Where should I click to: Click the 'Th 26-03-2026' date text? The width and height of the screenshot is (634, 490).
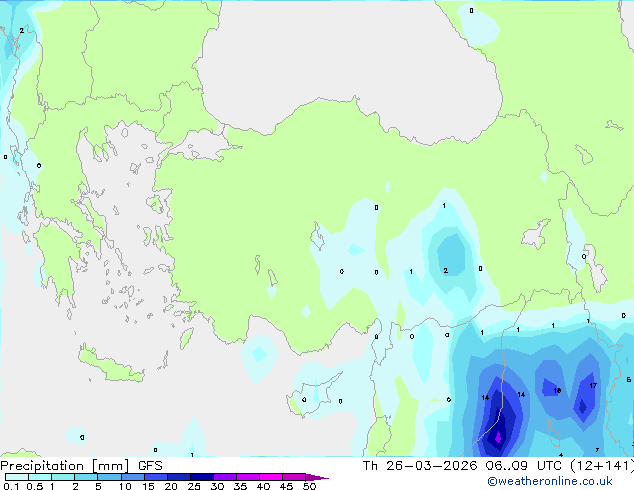pyautogui.click(x=420, y=466)
